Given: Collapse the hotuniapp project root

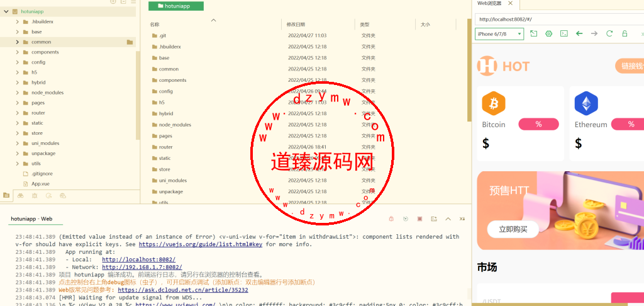Looking at the screenshot, I should point(6,11).
